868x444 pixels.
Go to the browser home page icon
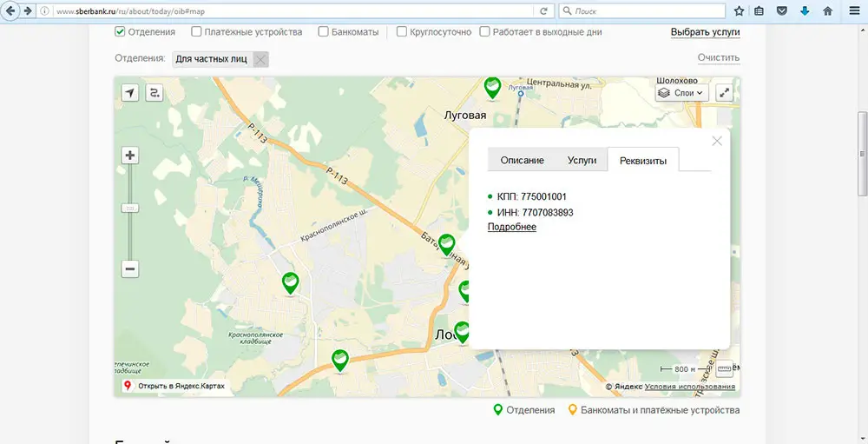827,11
